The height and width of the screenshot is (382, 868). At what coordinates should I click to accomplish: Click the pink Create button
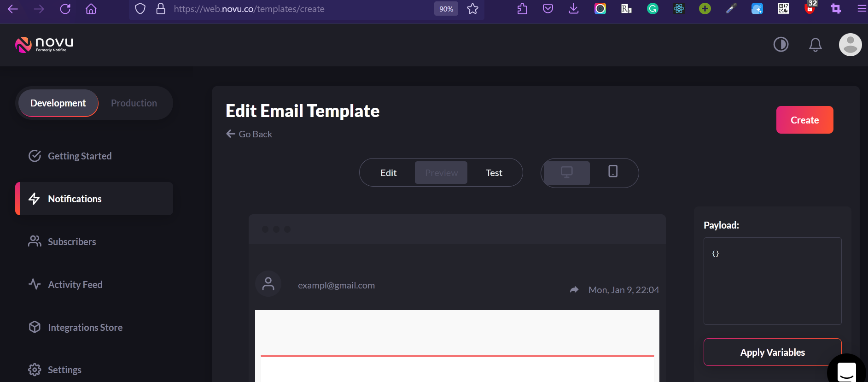(x=804, y=120)
